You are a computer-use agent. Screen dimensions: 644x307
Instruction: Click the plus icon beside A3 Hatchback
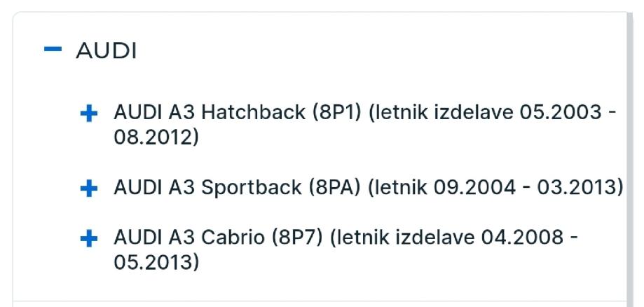tap(89, 114)
